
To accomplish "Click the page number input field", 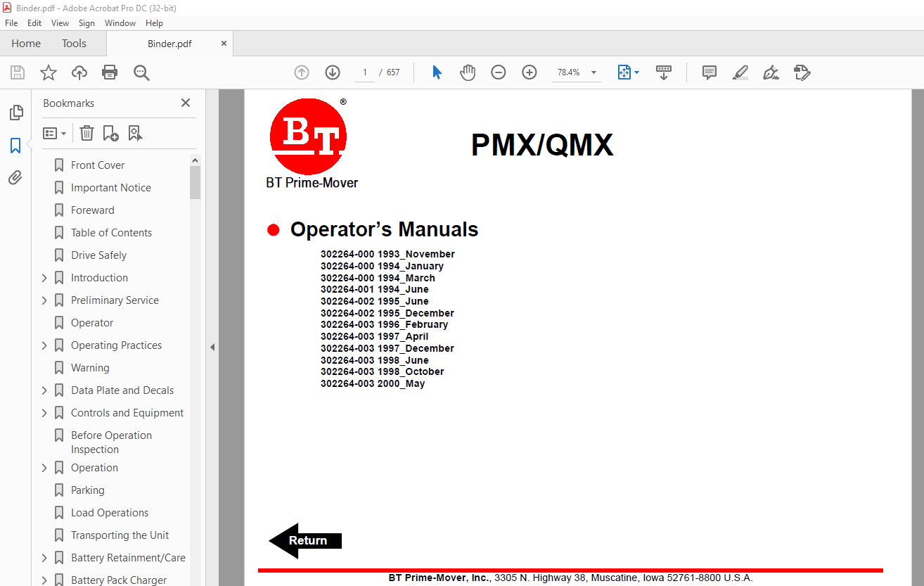I will tap(365, 72).
